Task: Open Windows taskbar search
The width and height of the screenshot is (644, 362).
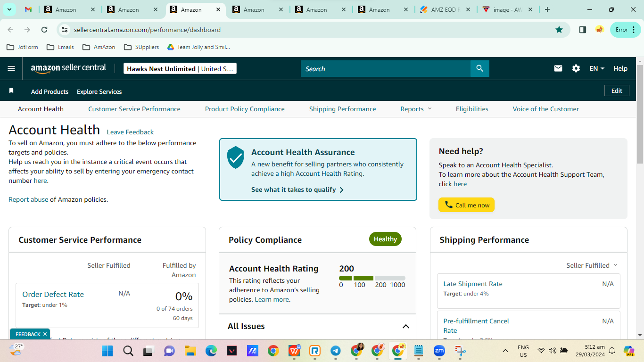Action: tap(128, 351)
